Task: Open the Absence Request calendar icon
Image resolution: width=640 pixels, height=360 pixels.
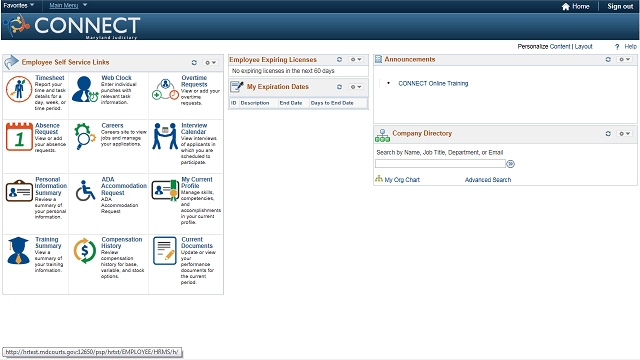Action: (x=19, y=137)
